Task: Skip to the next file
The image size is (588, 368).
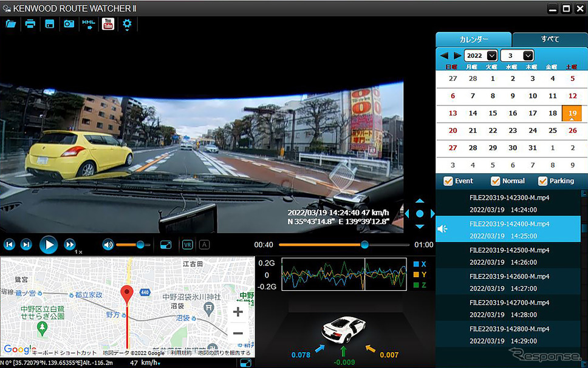Action: point(26,245)
